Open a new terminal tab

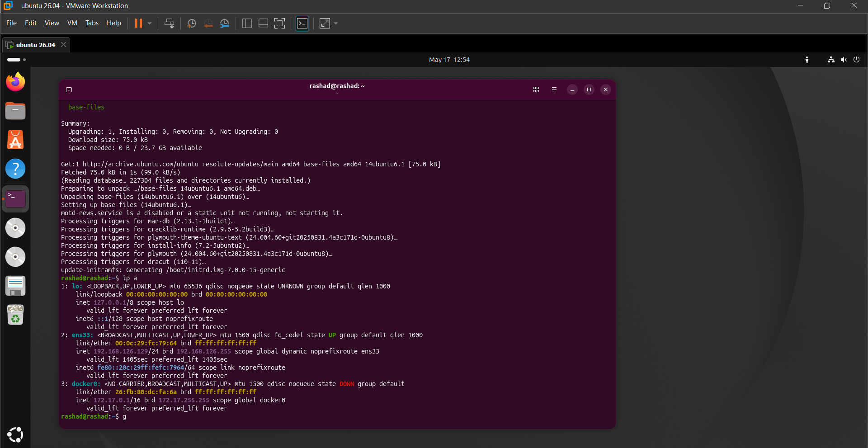69,90
